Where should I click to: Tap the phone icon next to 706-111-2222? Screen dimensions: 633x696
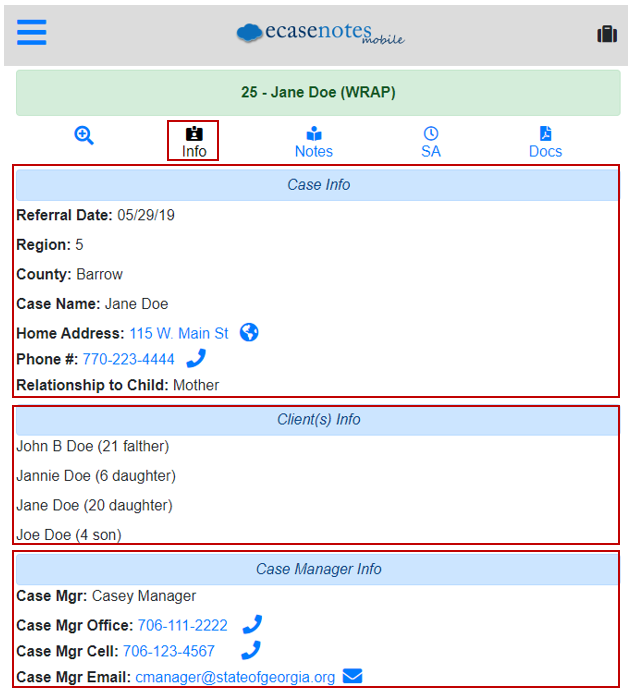(x=252, y=625)
